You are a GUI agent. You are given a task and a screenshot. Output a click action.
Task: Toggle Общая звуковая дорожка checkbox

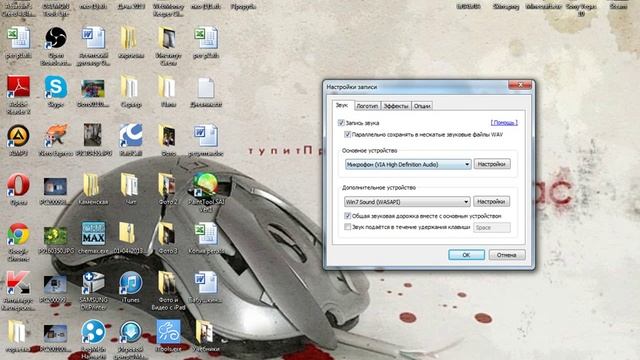tap(347, 216)
